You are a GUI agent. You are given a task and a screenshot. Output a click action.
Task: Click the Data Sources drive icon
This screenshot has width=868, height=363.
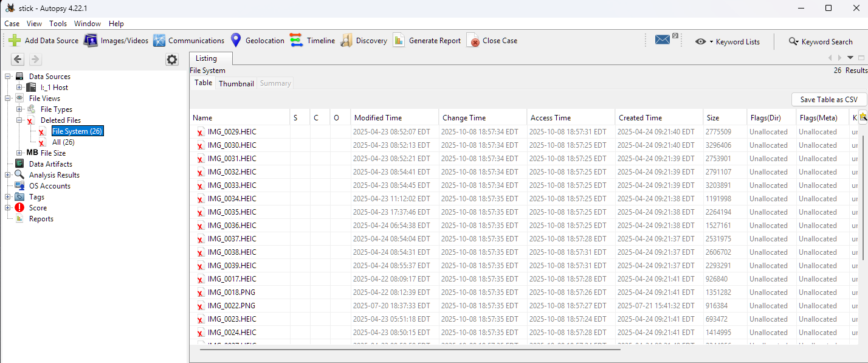click(x=19, y=77)
